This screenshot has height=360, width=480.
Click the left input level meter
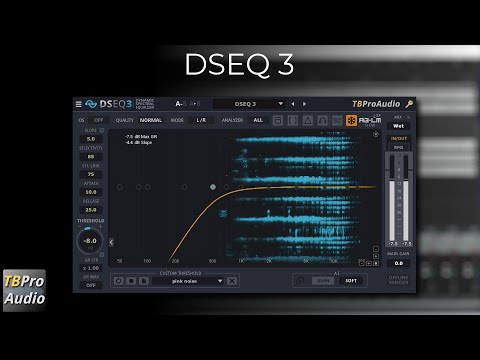coord(392,199)
